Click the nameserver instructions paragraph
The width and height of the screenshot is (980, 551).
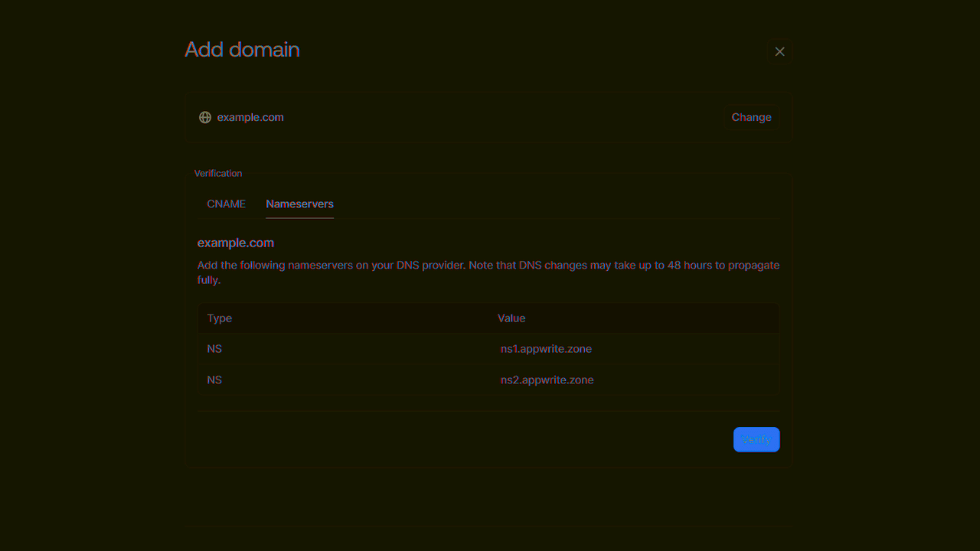pos(488,272)
